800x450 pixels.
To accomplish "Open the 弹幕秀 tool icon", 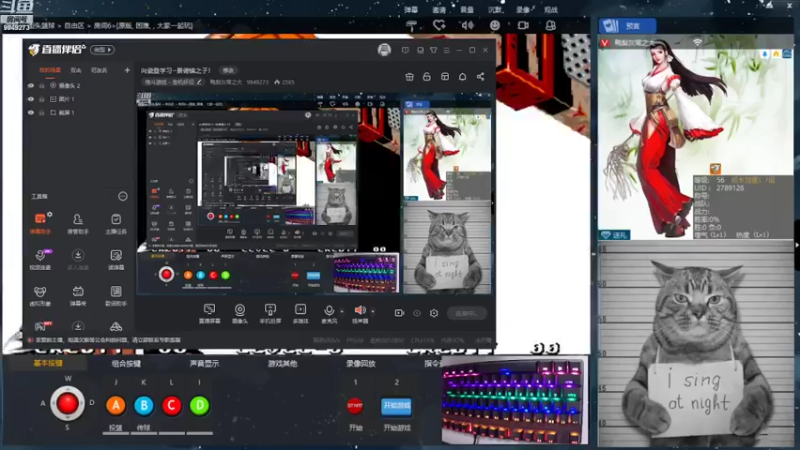I will pyautogui.click(x=78, y=295).
